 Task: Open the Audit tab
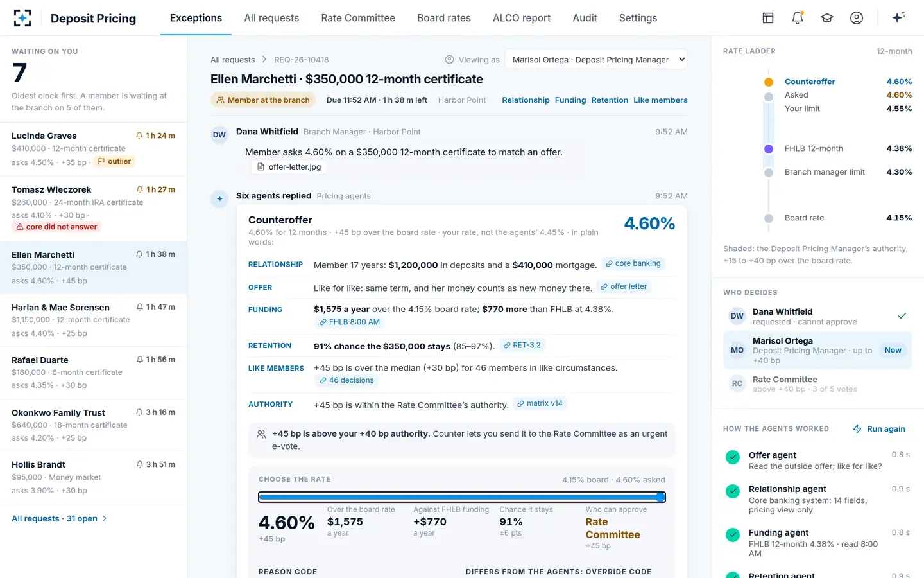click(x=585, y=18)
